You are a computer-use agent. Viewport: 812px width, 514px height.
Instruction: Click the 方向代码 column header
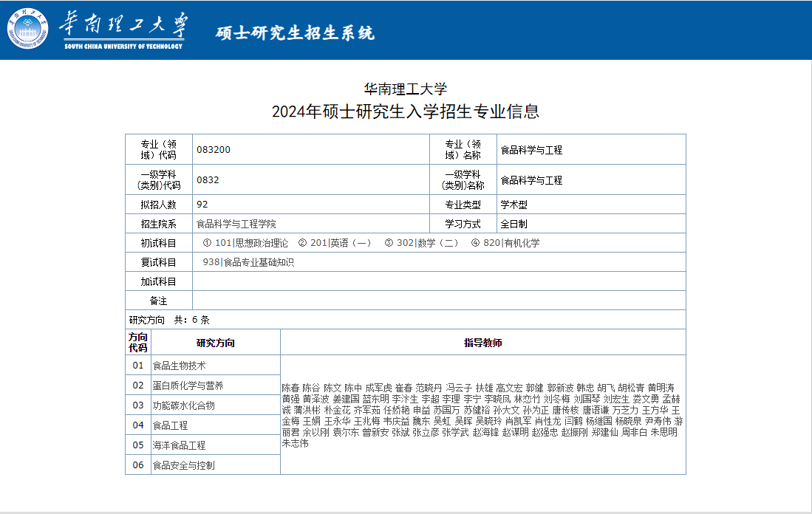click(137, 342)
